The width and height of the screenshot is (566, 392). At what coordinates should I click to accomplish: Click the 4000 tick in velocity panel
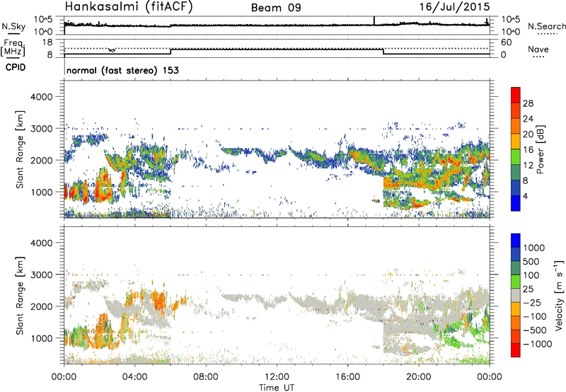click(x=41, y=243)
